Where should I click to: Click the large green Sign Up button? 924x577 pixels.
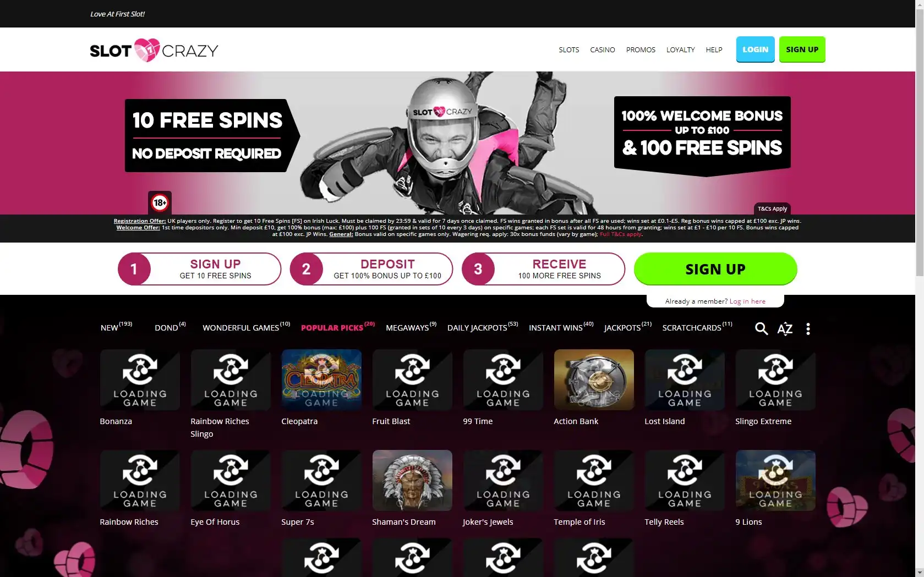pyautogui.click(x=715, y=269)
